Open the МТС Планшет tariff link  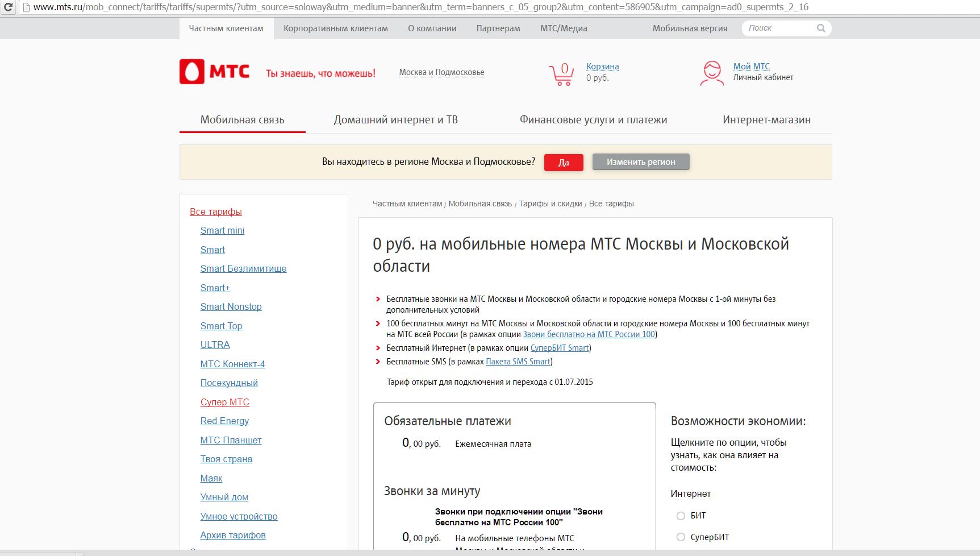(231, 440)
